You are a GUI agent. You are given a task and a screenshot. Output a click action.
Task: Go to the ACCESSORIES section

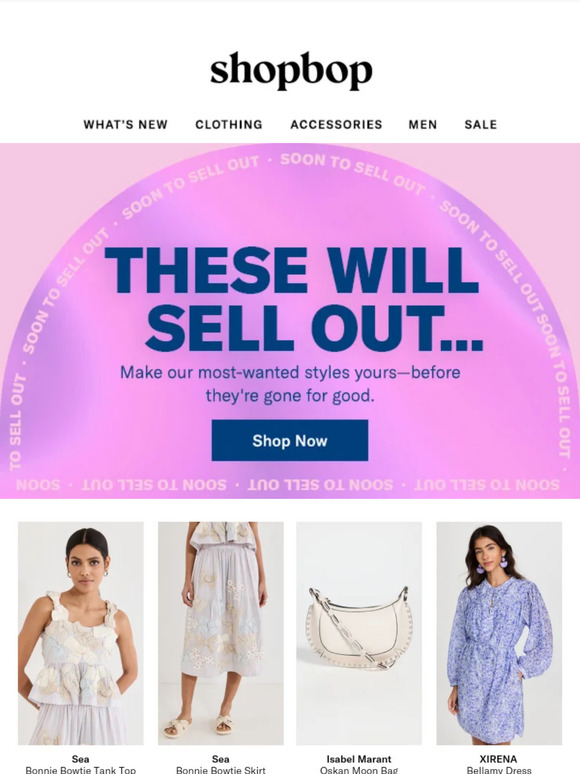tap(336, 124)
